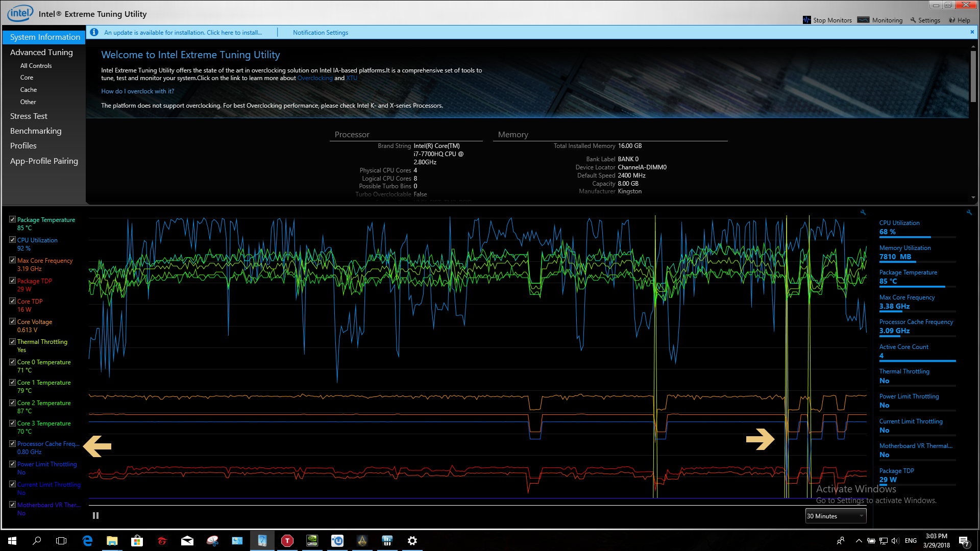This screenshot has height=551, width=980.
Task: Toggle Processor Cache Freq checkbox
Action: 12,443
